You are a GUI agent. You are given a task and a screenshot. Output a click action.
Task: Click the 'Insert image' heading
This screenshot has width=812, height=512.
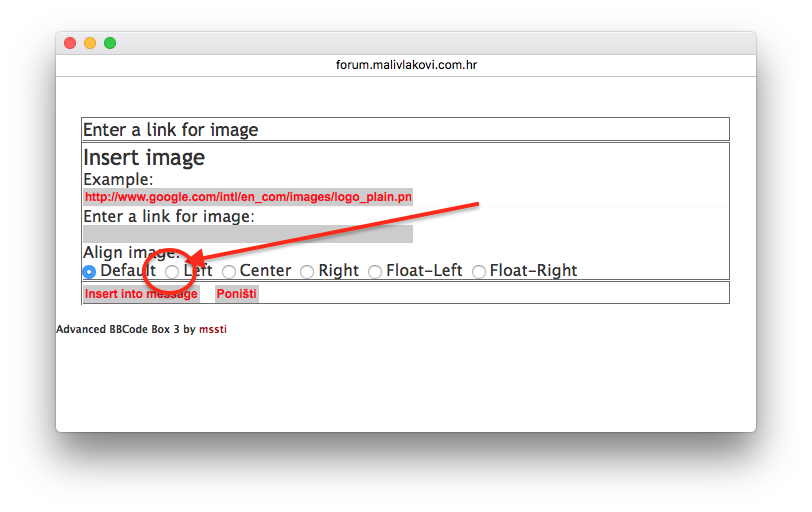(144, 157)
